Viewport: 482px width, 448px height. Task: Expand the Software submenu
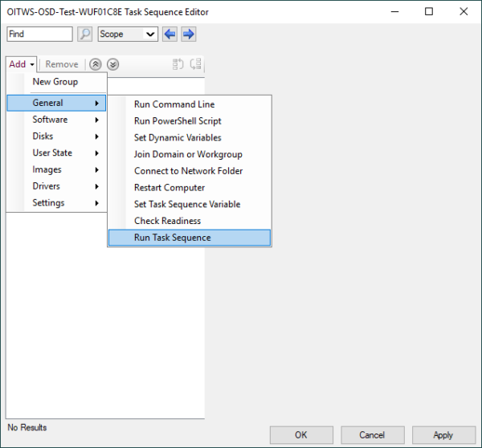point(56,120)
